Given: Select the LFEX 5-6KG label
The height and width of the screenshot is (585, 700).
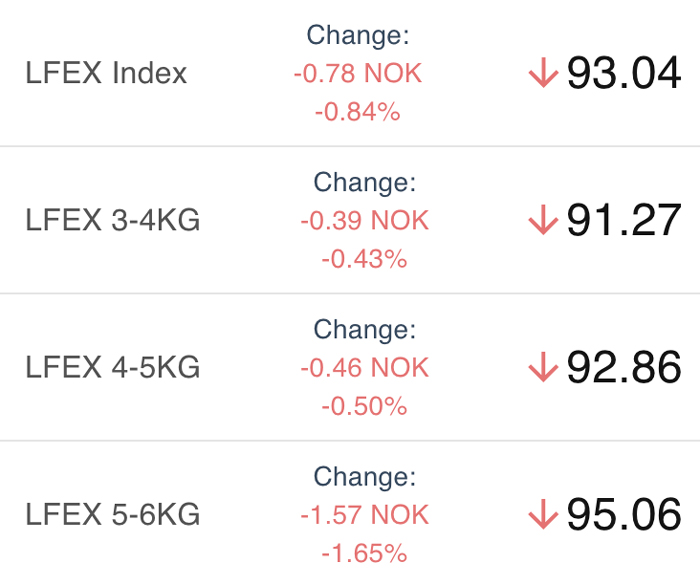Looking at the screenshot, I should pos(112,514).
